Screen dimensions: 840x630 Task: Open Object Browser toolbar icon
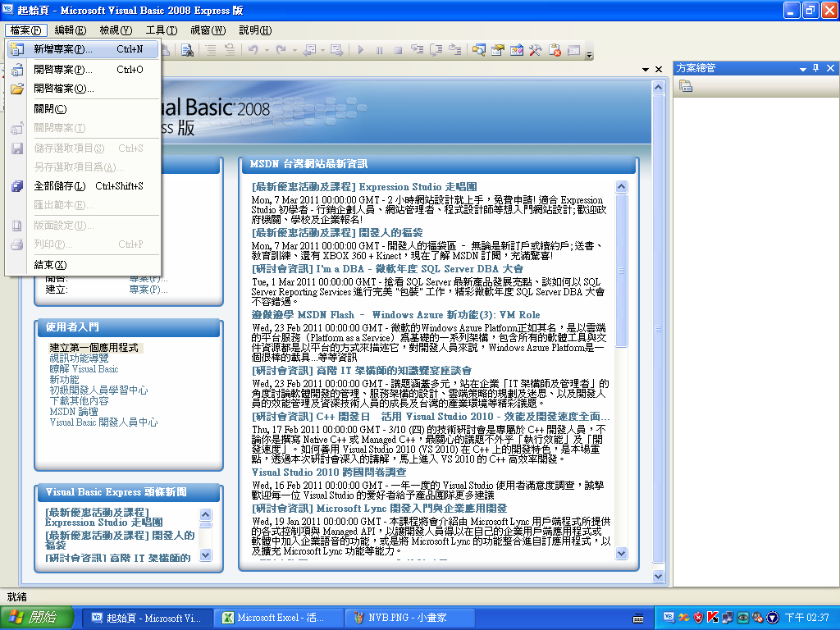tap(517, 50)
